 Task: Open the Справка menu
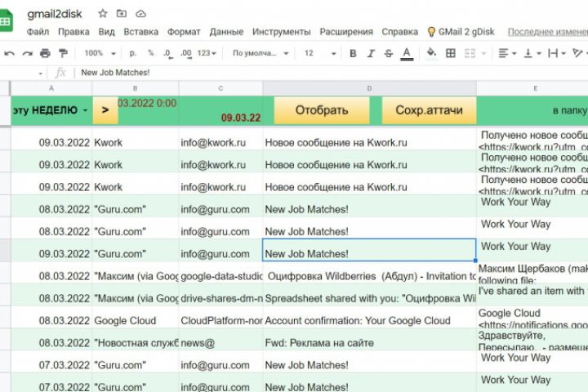399,32
